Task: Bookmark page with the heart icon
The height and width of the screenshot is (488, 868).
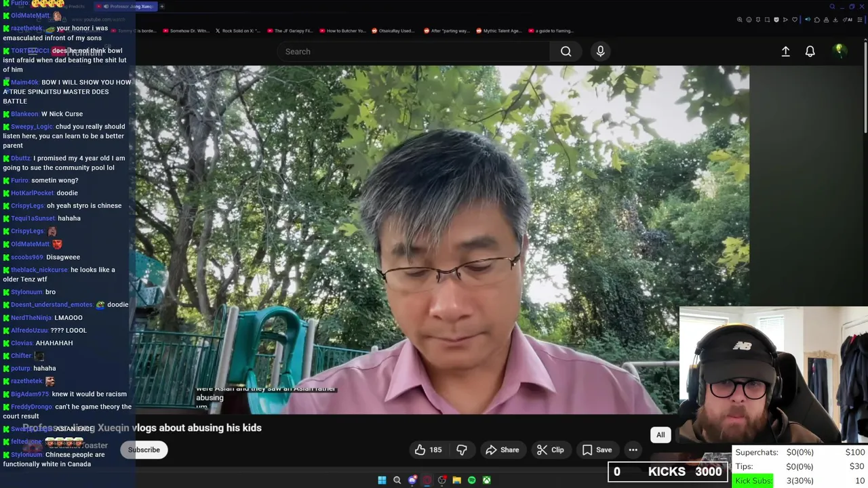Action: (795, 20)
